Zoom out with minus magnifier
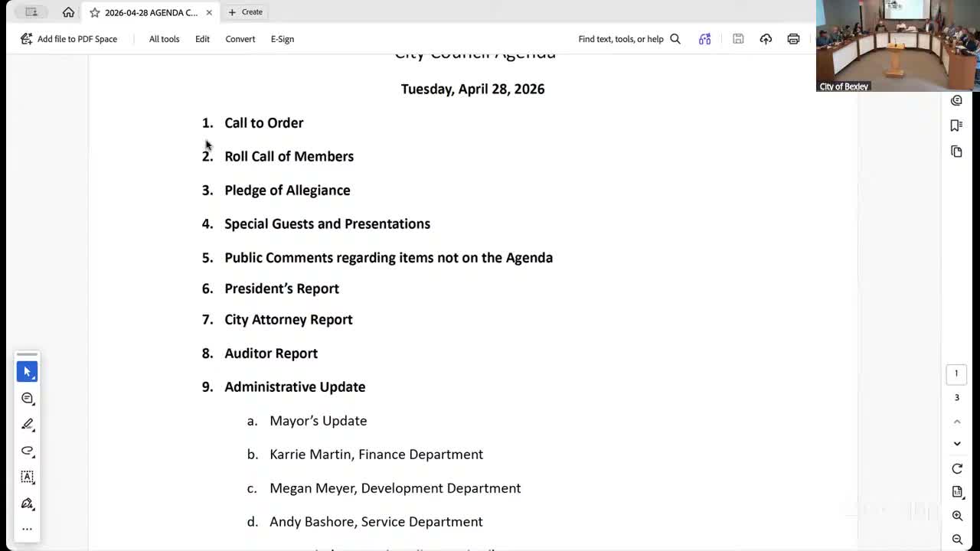 pos(957,540)
